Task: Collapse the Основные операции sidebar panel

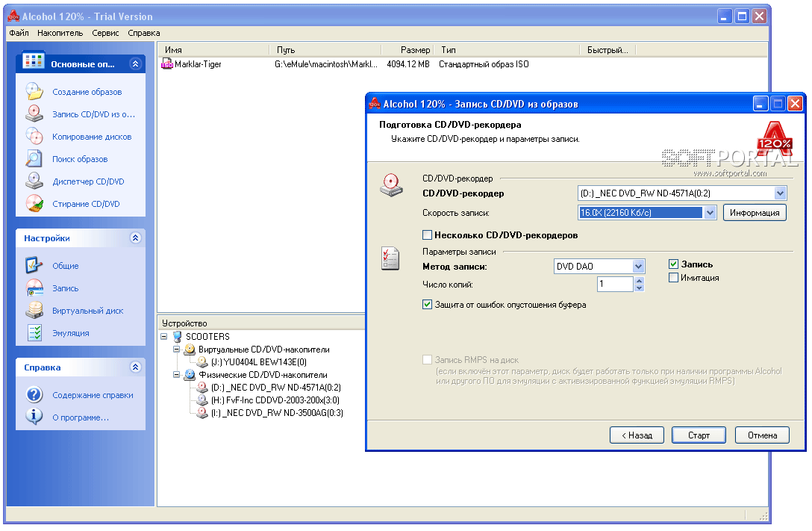Action: 136,63
